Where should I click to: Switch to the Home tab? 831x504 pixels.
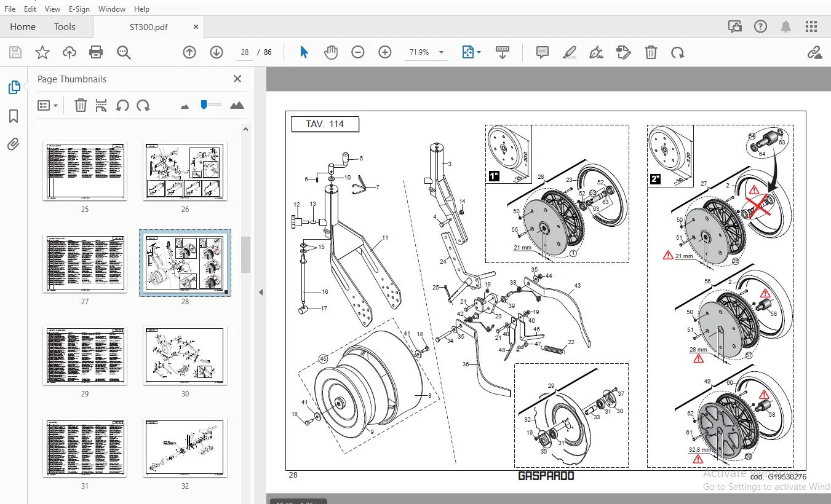[23, 26]
